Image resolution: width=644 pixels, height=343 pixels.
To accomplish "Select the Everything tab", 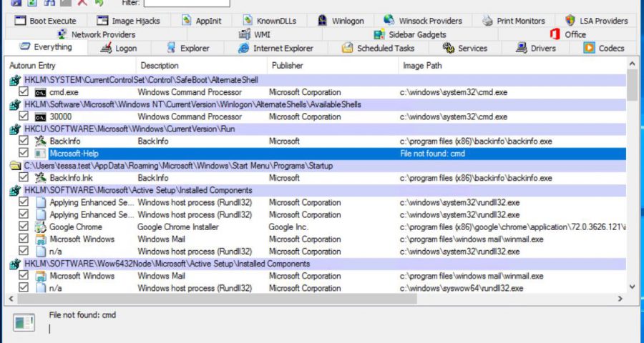I will point(46,47).
